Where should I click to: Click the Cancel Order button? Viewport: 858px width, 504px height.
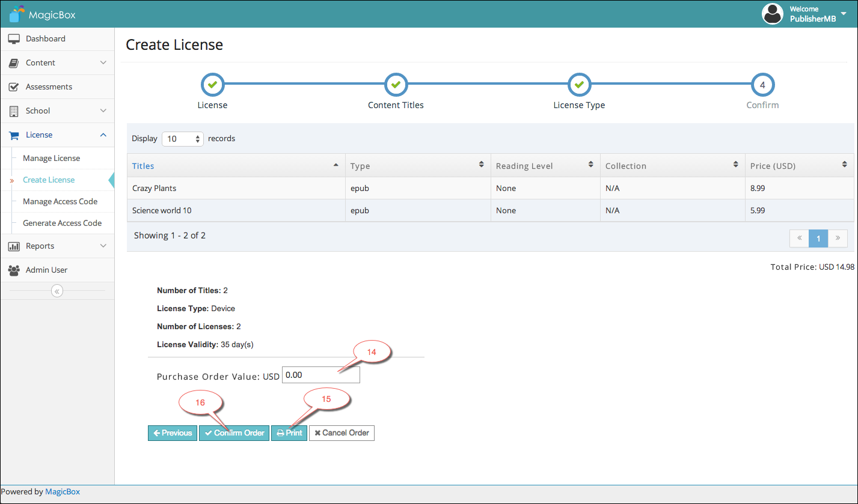coord(342,433)
